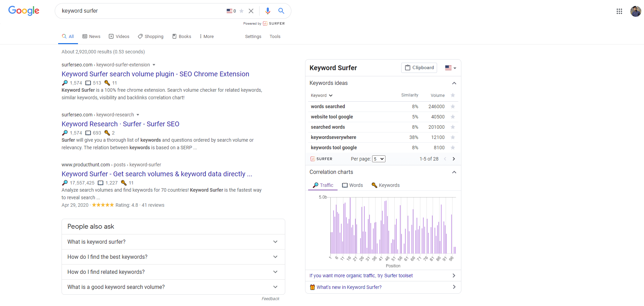Open All results tab
Screen dimensions: 644x306
point(68,37)
